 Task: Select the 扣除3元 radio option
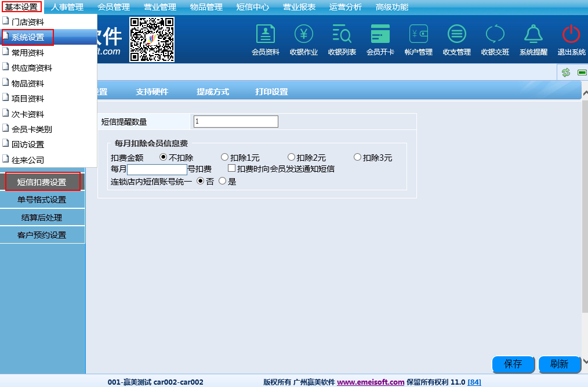(x=358, y=157)
